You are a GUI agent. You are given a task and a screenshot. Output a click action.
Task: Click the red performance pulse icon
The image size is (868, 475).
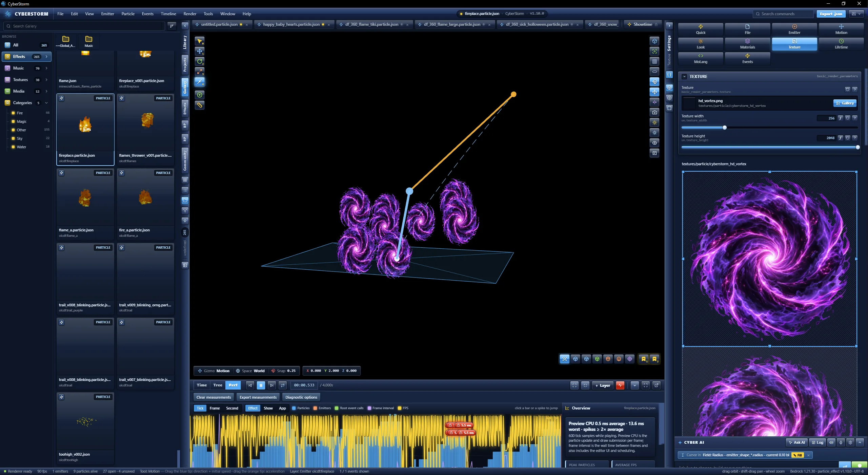620,385
